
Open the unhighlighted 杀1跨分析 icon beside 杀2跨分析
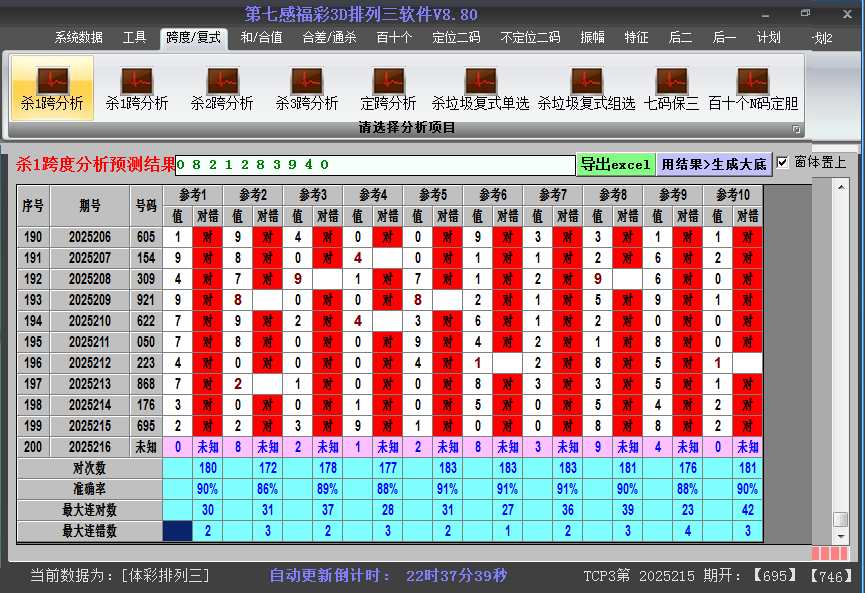point(137,88)
